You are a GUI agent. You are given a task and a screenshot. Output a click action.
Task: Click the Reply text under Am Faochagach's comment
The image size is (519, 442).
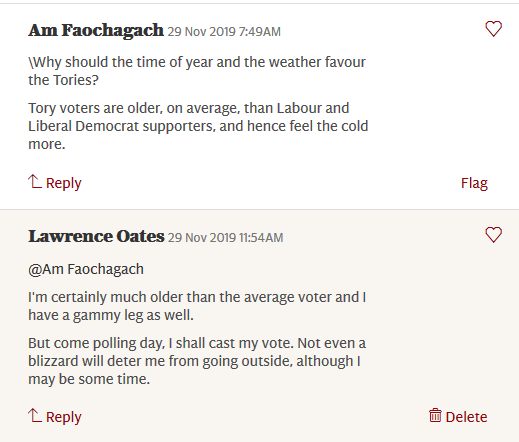click(x=64, y=184)
